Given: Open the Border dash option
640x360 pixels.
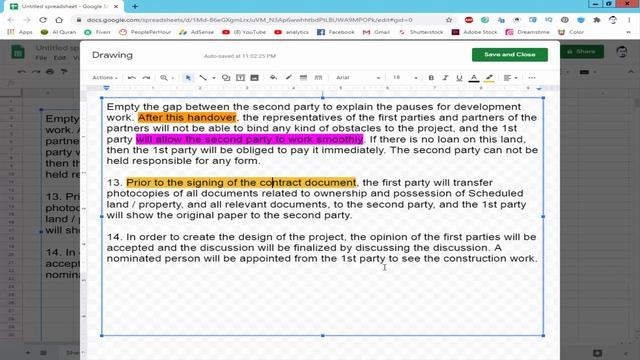Looking at the screenshot, I should [x=318, y=78].
